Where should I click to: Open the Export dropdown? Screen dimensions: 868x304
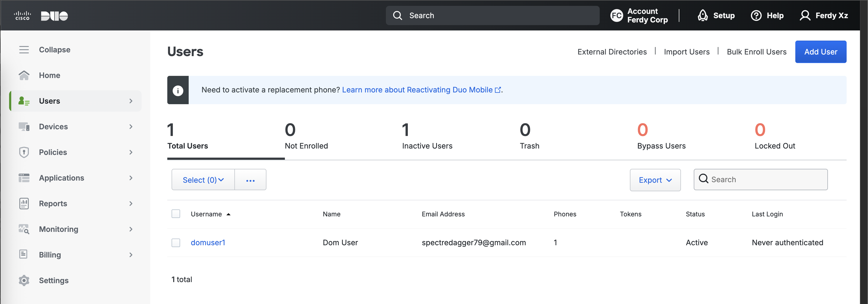click(655, 180)
